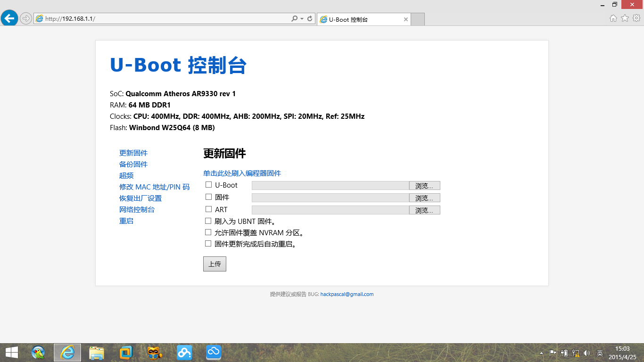Enable the U-Boot checkbox

coord(208,185)
